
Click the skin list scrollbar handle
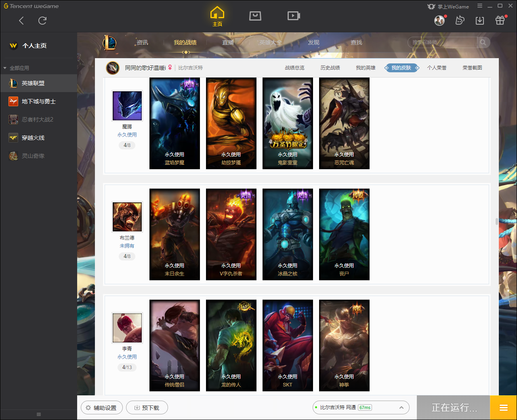[497, 221]
